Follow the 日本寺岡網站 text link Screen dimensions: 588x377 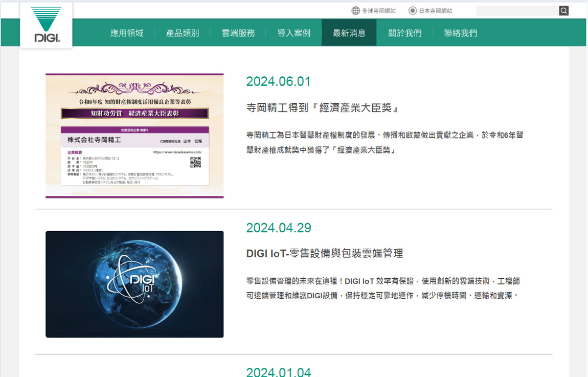pos(436,11)
